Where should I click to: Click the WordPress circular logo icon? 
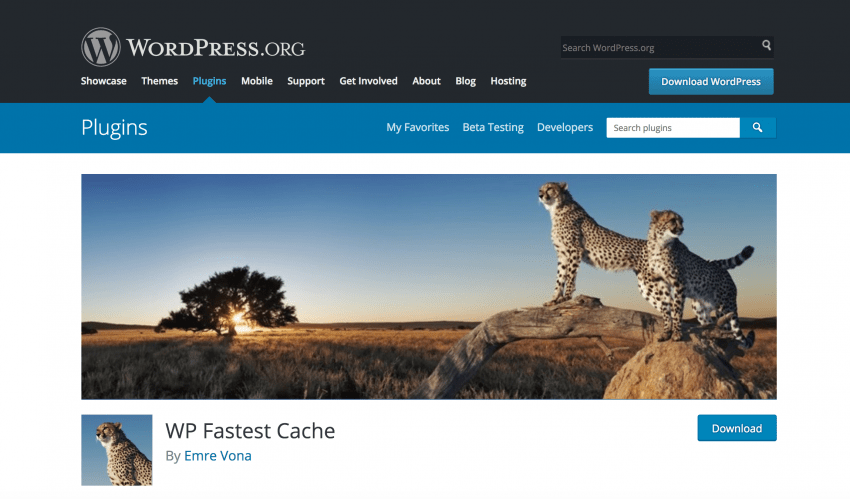(101, 47)
